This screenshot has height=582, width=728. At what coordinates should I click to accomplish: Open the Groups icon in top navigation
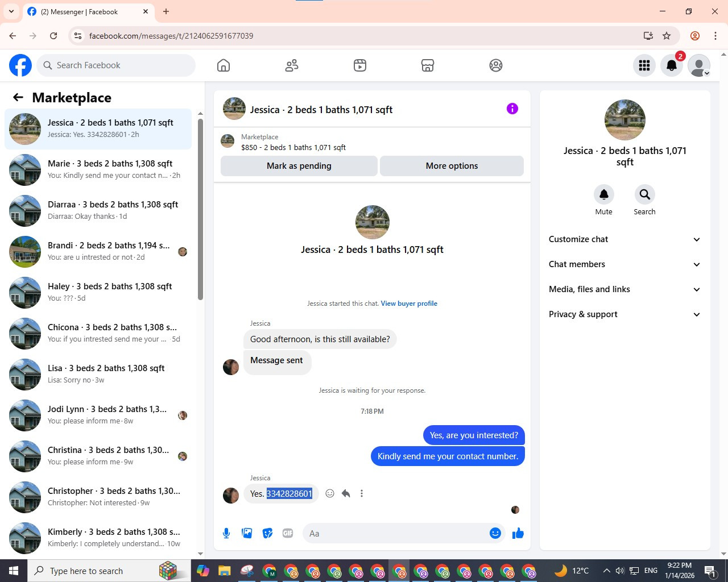pos(496,65)
